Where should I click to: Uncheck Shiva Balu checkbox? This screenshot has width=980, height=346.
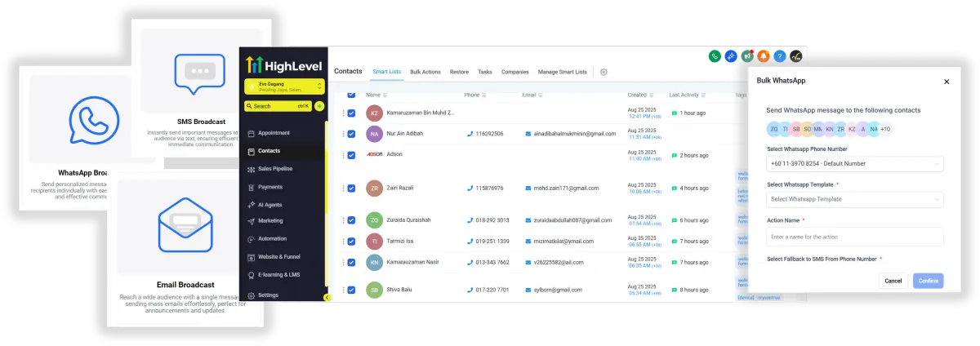point(351,290)
